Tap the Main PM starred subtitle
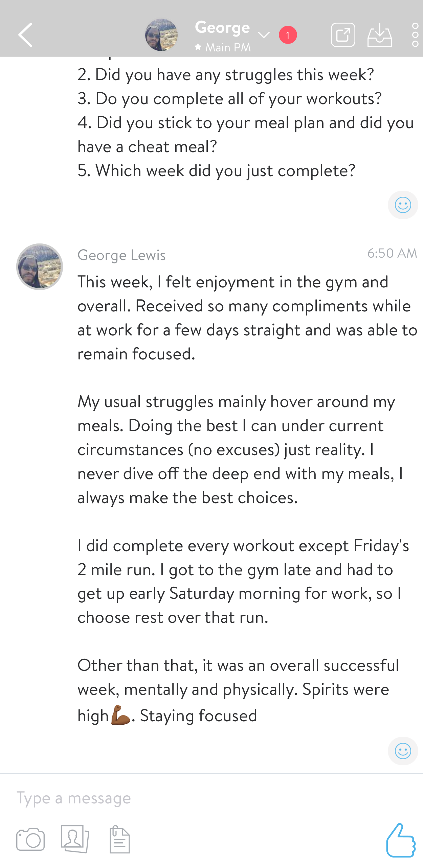Viewport: 423px width, 868px height. 223,47
